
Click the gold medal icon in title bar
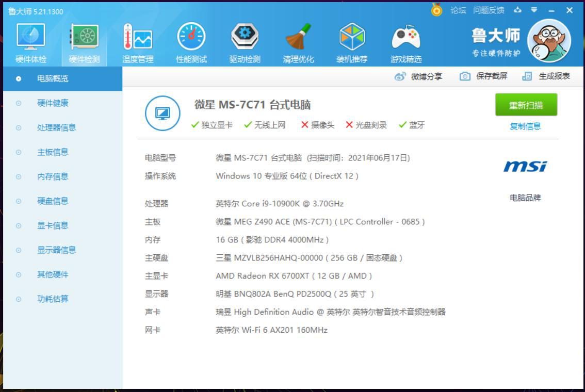point(436,10)
